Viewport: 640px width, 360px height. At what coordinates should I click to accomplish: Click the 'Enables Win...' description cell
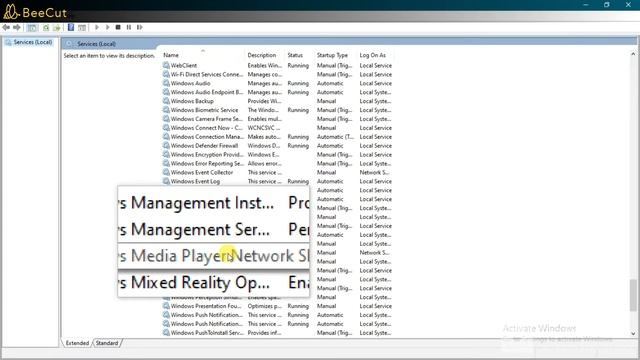click(264, 65)
